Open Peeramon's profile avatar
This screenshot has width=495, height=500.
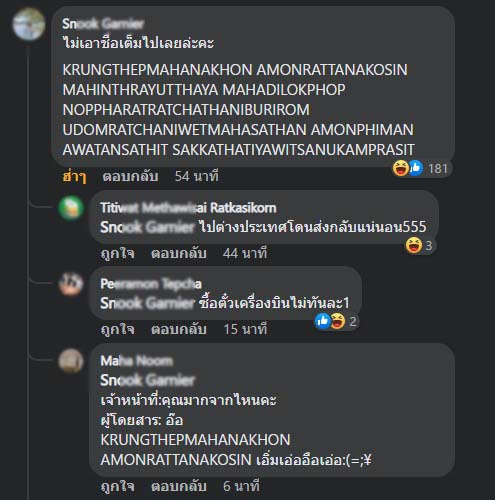point(71,284)
